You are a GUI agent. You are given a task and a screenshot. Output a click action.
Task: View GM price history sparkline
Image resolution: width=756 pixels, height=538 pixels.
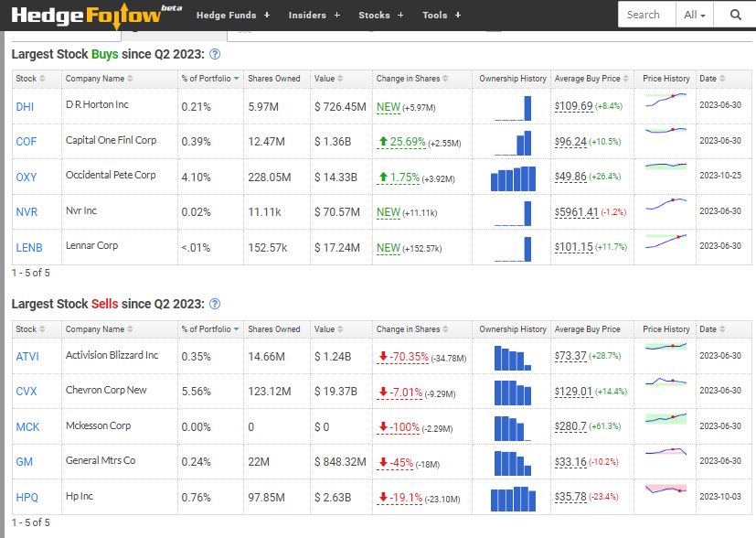pos(665,452)
